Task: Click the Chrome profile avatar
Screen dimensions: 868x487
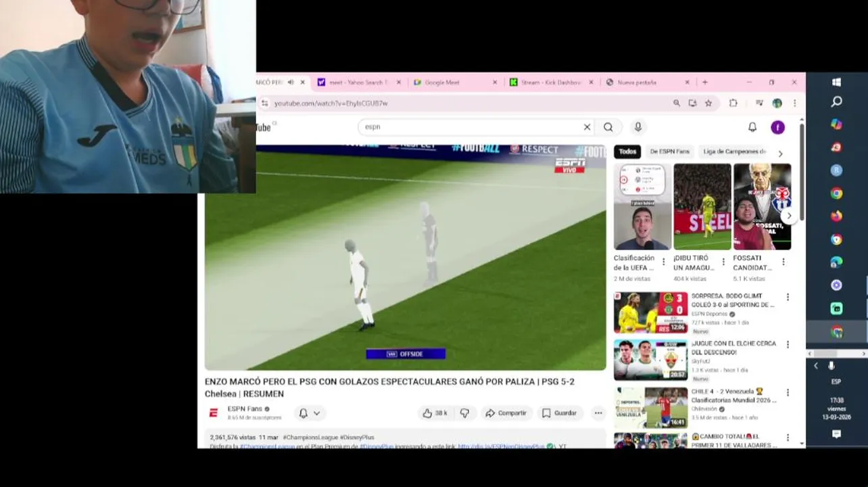Action: [777, 103]
